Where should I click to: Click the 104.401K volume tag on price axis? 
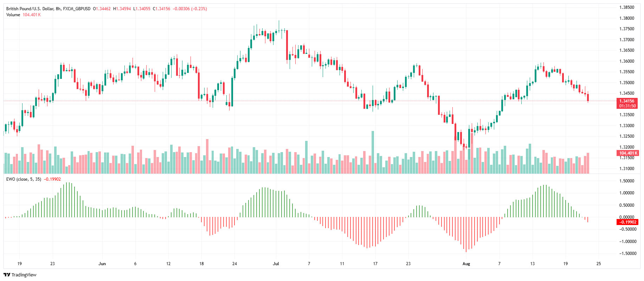(628, 153)
